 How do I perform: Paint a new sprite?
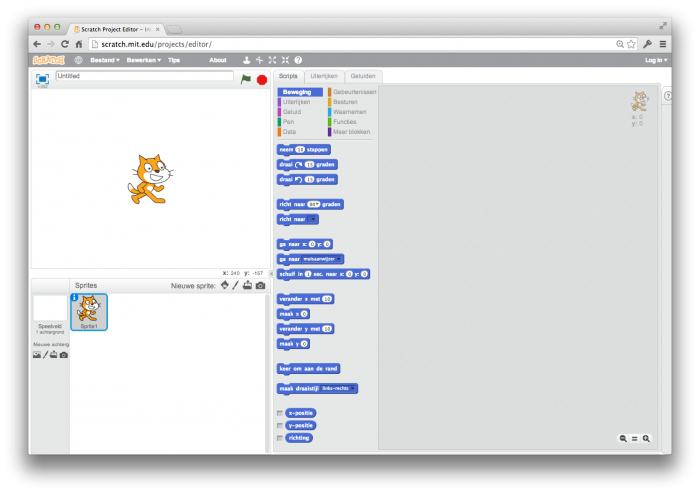(x=236, y=285)
